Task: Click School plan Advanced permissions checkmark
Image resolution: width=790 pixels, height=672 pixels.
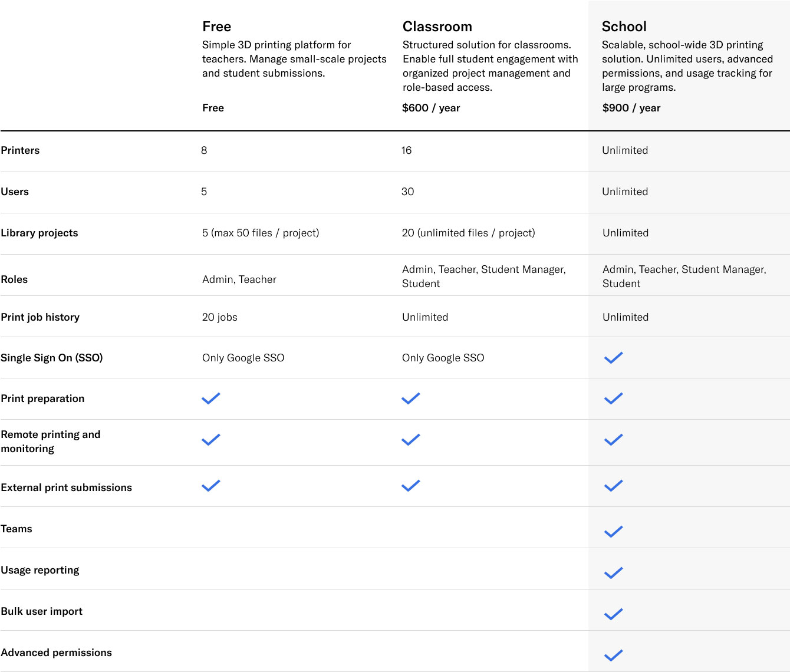Action: coord(613,655)
